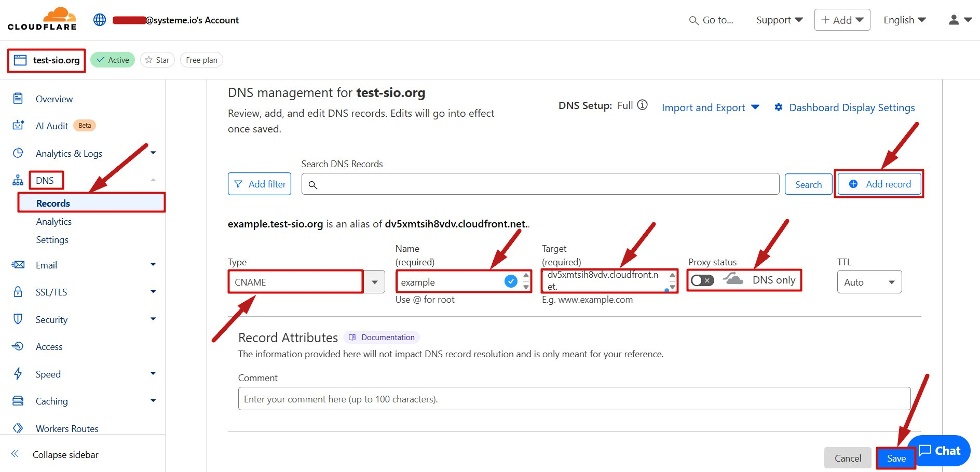Click the DNS Setup info icon

[643, 105]
